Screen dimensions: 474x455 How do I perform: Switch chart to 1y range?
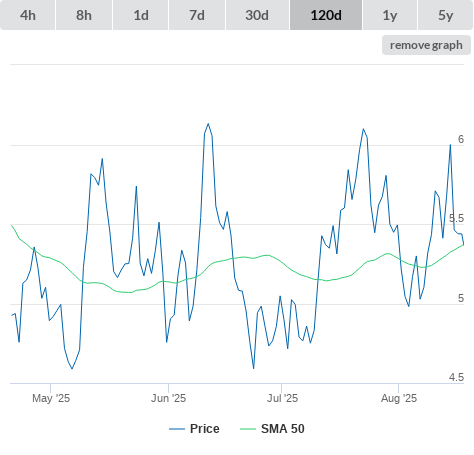tap(390, 15)
